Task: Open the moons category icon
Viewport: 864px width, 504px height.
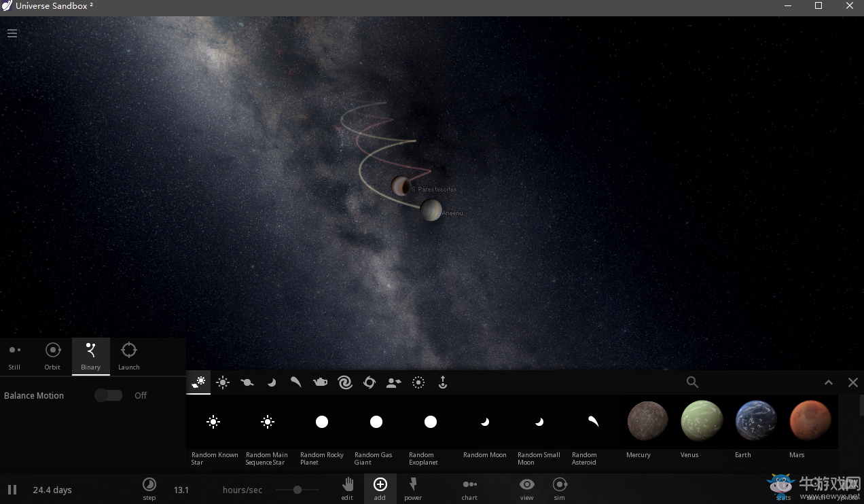Action: [272, 382]
